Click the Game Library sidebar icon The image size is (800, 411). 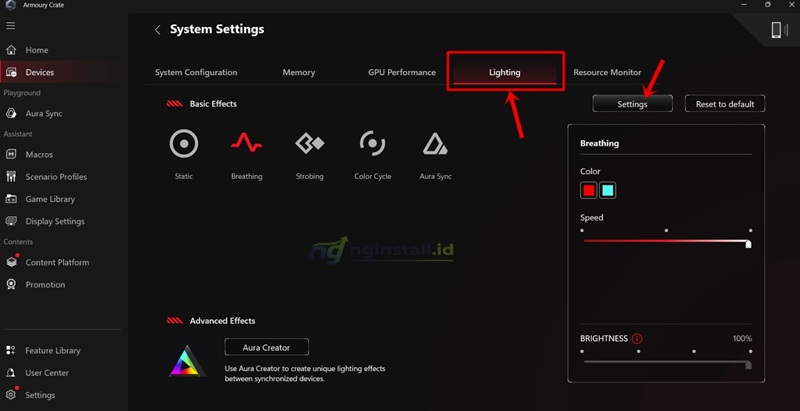pos(11,199)
